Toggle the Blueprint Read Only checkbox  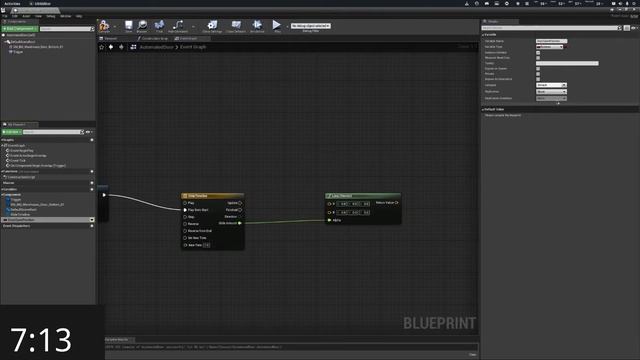click(538, 58)
